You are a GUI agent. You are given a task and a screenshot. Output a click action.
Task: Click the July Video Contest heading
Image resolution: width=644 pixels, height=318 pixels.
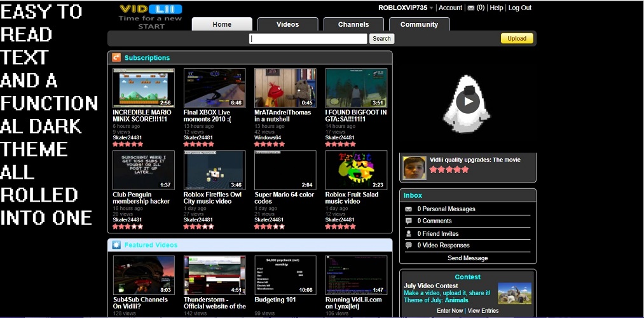(430, 286)
